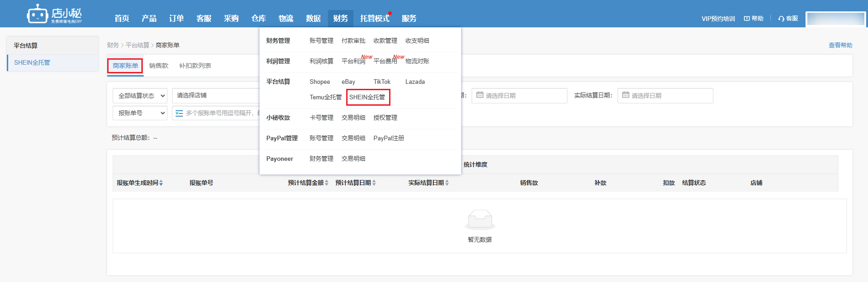Click 账号管理 under PayPal管理
868x282 pixels.
tap(322, 138)
